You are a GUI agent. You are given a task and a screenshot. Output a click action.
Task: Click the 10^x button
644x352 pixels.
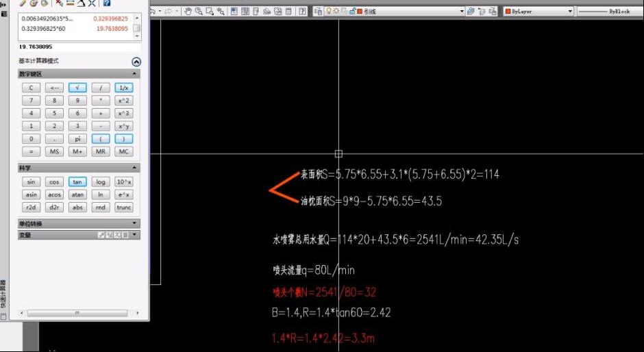pyautogui.click(x=123, y=182)
